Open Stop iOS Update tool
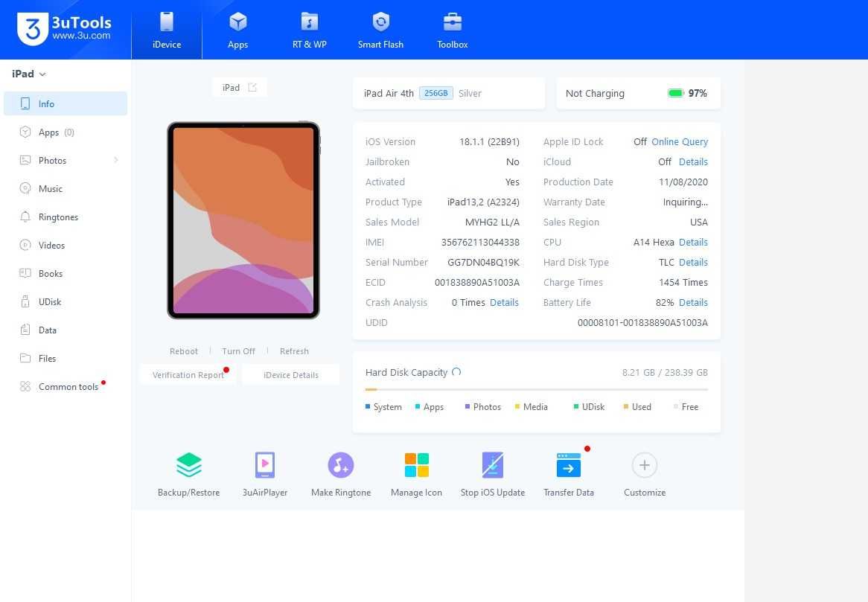Image resolution: width=868 pixels, height=602 pixels. click(493, 475)
